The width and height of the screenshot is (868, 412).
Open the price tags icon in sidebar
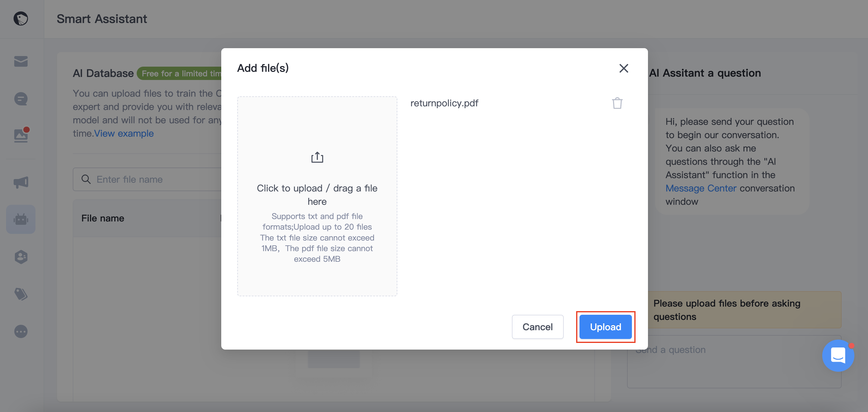click(x=21, y=294)
